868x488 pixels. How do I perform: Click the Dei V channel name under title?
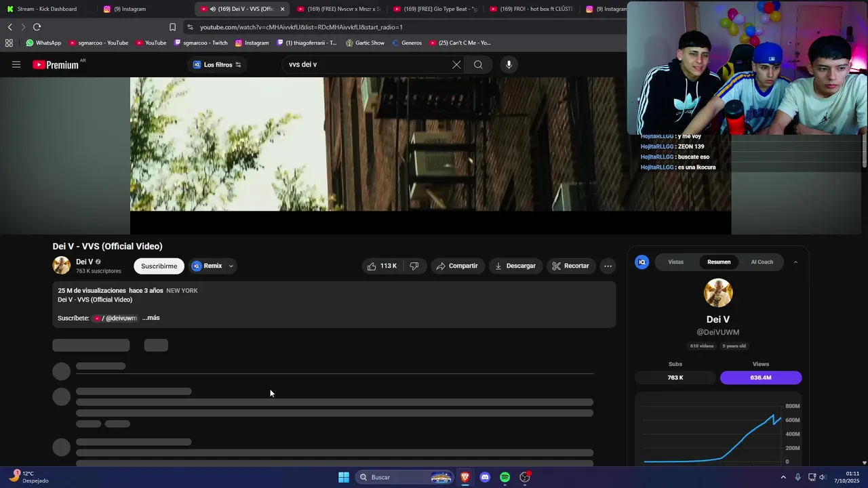(85, 262)
